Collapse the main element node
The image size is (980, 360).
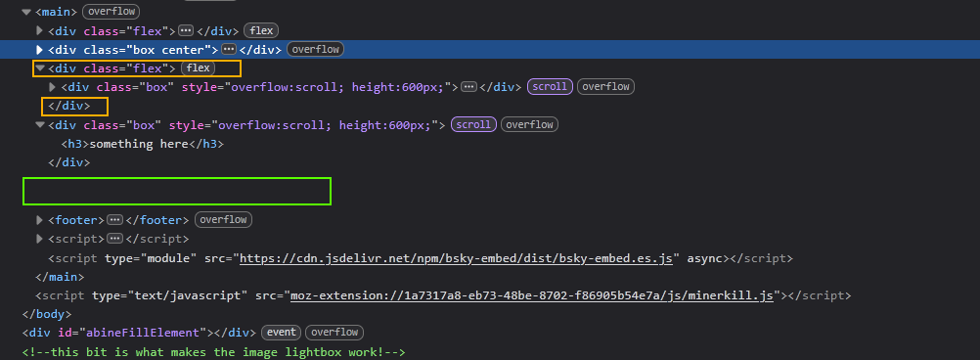pyautogui.click(x=26, y=12)
